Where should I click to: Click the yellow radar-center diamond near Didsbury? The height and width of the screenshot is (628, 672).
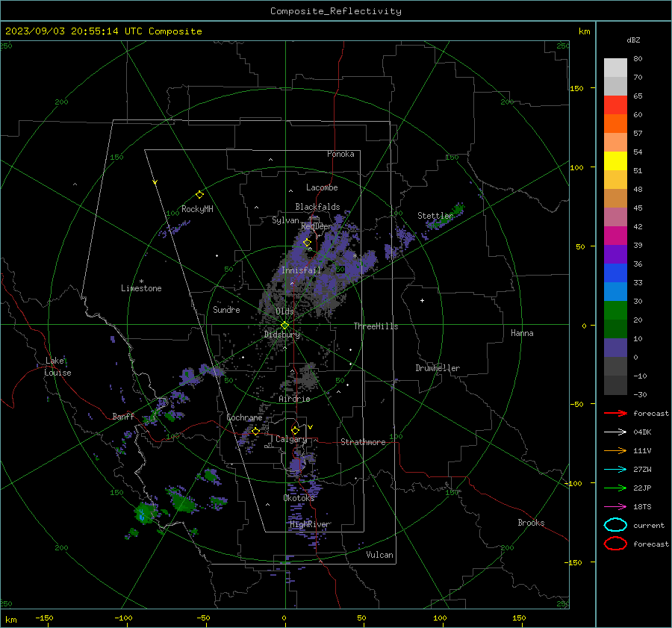pyautogui.click(x=284, y=326)
